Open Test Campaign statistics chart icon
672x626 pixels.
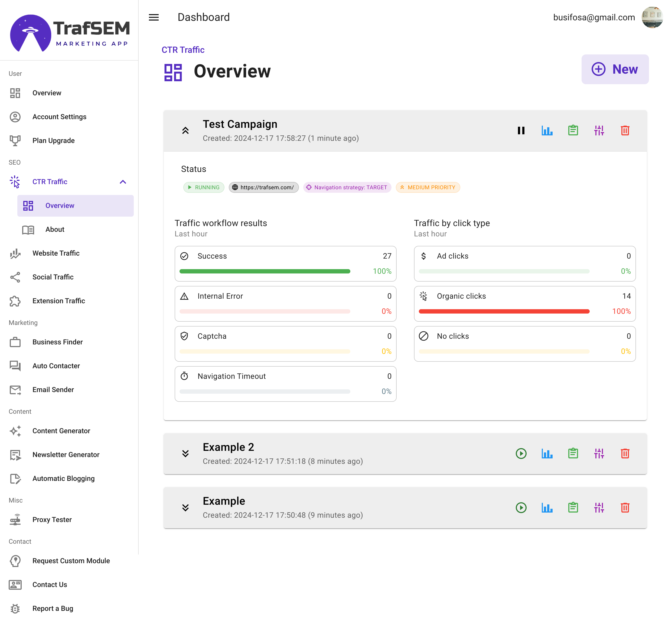547,131
